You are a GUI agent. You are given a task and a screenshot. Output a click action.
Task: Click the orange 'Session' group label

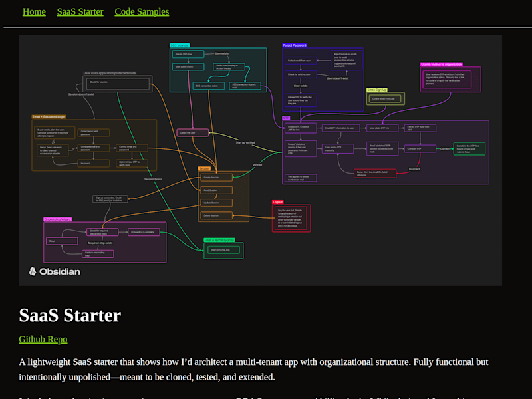pos(204,168)
